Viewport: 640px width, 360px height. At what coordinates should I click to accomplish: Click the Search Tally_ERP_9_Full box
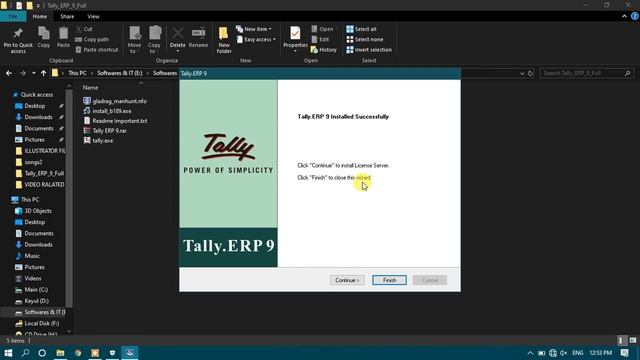(587, 73)
